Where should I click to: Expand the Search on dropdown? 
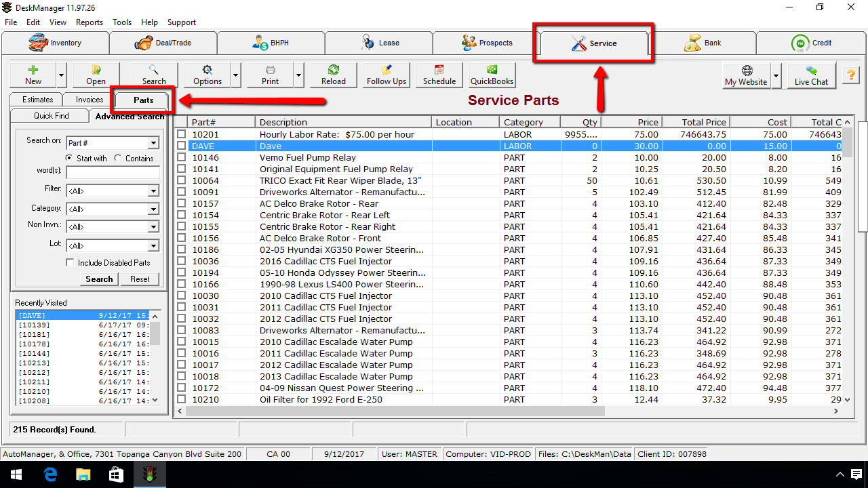coord(153,143)
